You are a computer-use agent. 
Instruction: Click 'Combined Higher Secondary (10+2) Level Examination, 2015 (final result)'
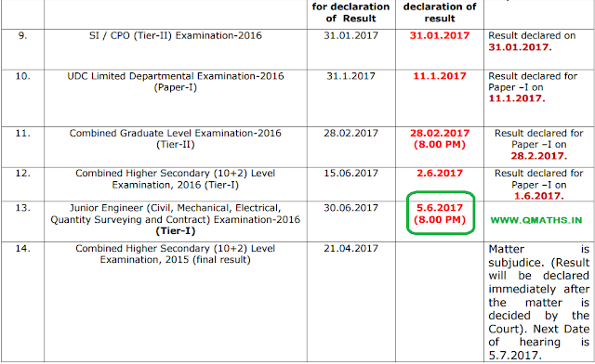(x=176, y=254)
